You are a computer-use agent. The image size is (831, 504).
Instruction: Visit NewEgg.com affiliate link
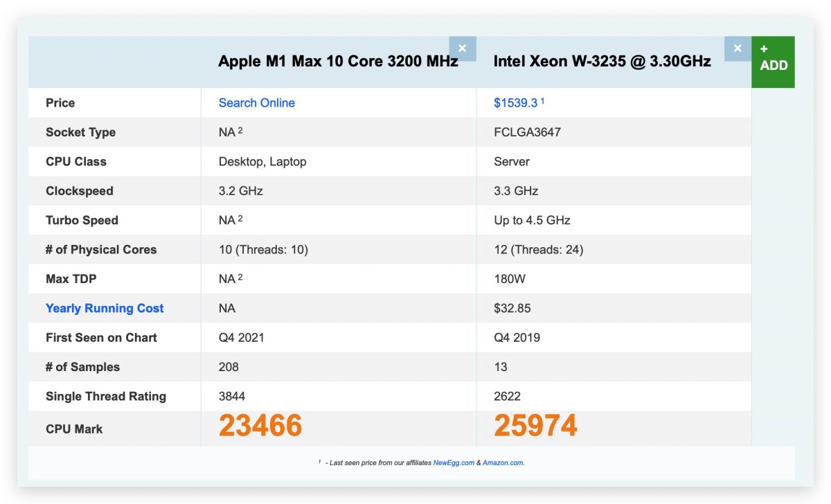[x=454, y=462]
